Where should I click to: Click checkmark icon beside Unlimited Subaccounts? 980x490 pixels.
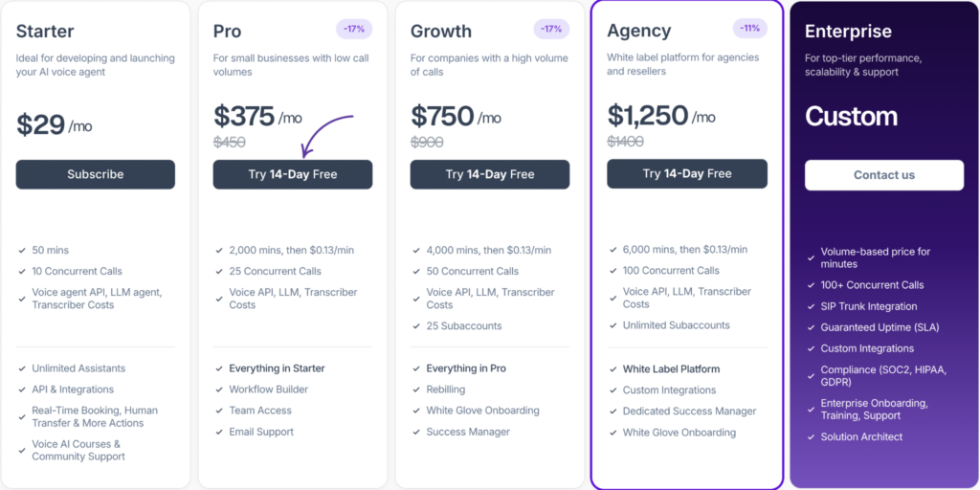613,325
